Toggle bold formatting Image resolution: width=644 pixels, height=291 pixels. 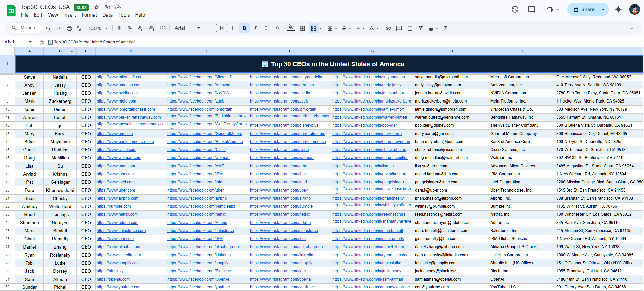click(245, 28)
